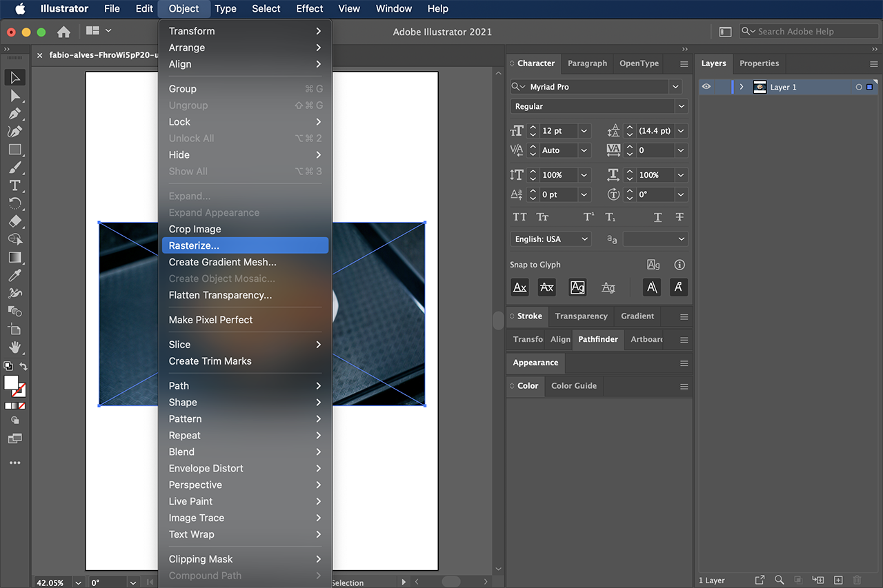Open Regular font style dropdown
Viewport: 883px width, 588px height.
point(682,106)
